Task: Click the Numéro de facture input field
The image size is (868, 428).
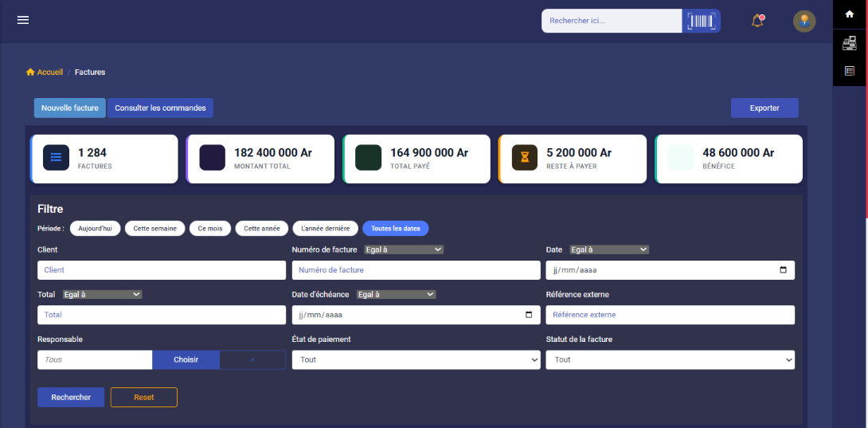Action: (416, 270)
